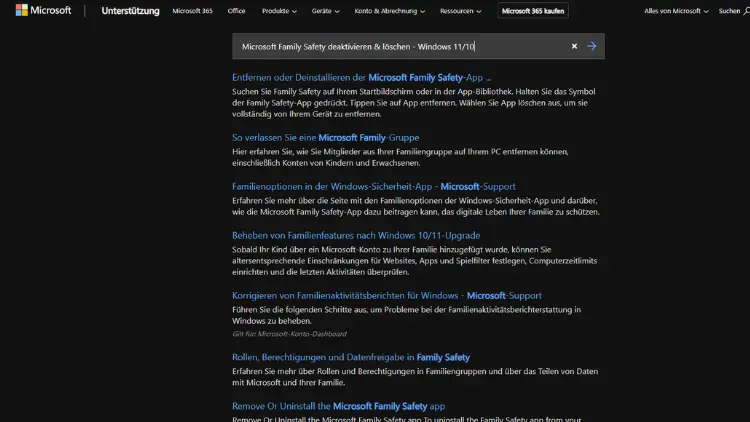Click the text 'Gilt für: Microsoft-Konto-Dashboard'
Viewport: 750px width, 422px height.
pos(289,333)
